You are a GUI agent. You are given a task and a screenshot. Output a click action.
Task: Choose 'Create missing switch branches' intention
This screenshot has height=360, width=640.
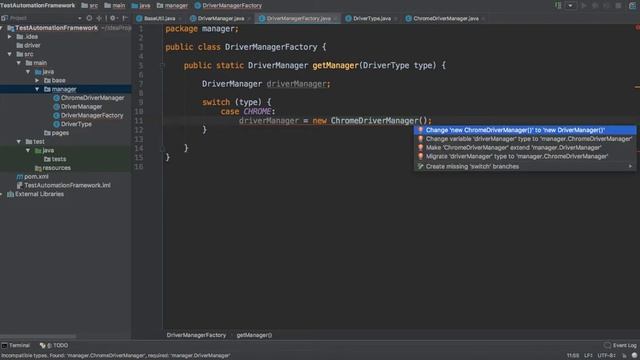click(525, 167)
